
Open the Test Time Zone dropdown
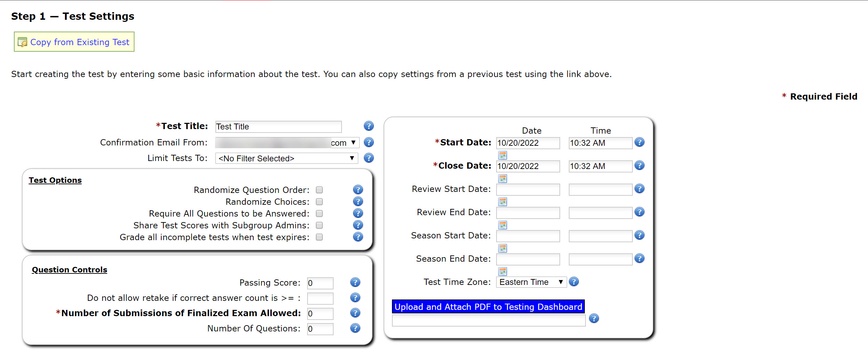[531, 282]
